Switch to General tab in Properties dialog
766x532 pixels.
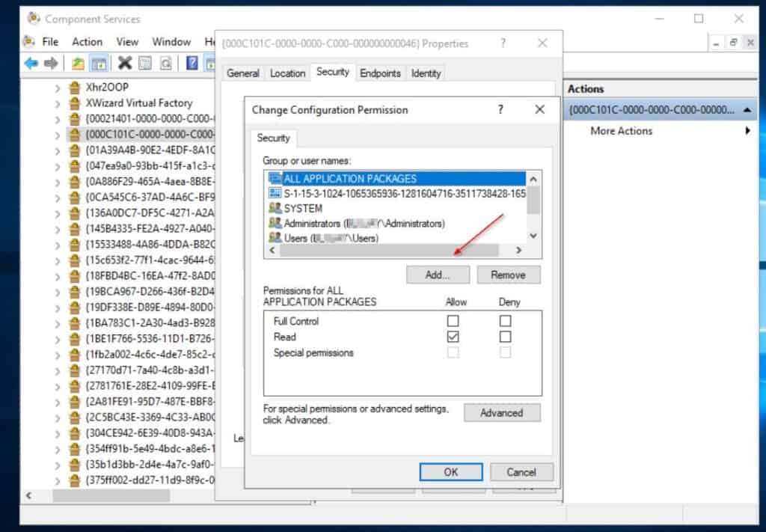[243, 73]
